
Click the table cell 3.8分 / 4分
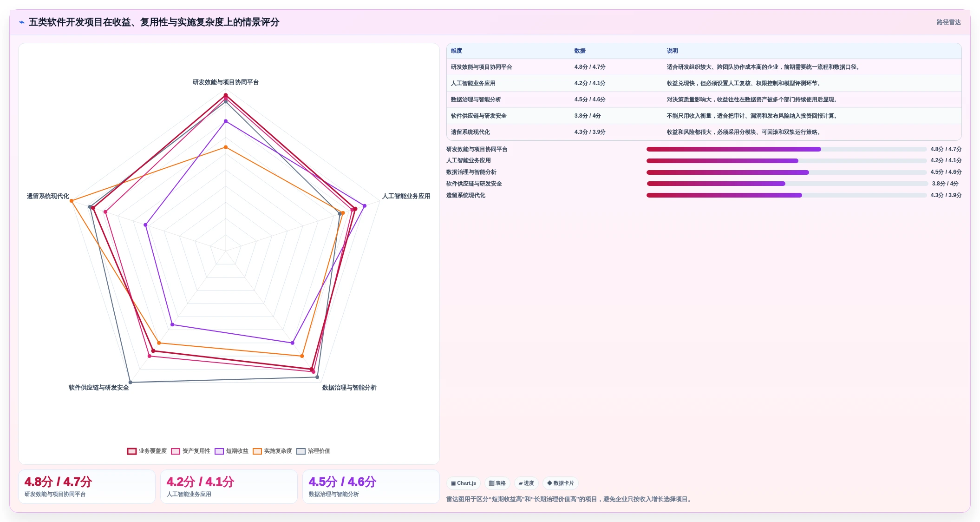[588, 116]
